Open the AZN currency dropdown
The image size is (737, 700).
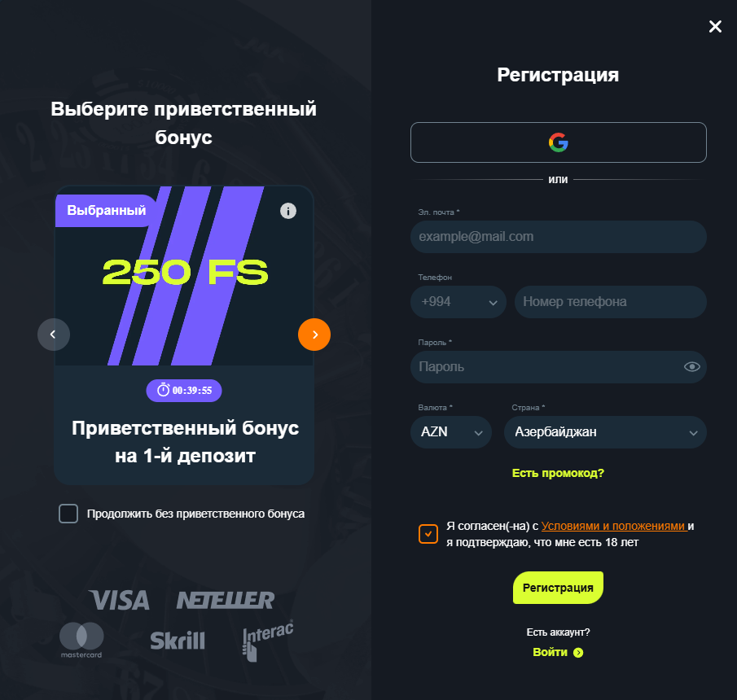point(451,431)
